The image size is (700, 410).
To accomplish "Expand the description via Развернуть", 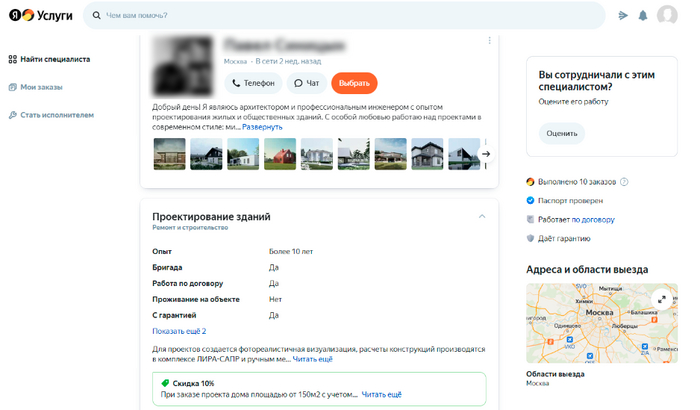I will click(x=262, y=127).
